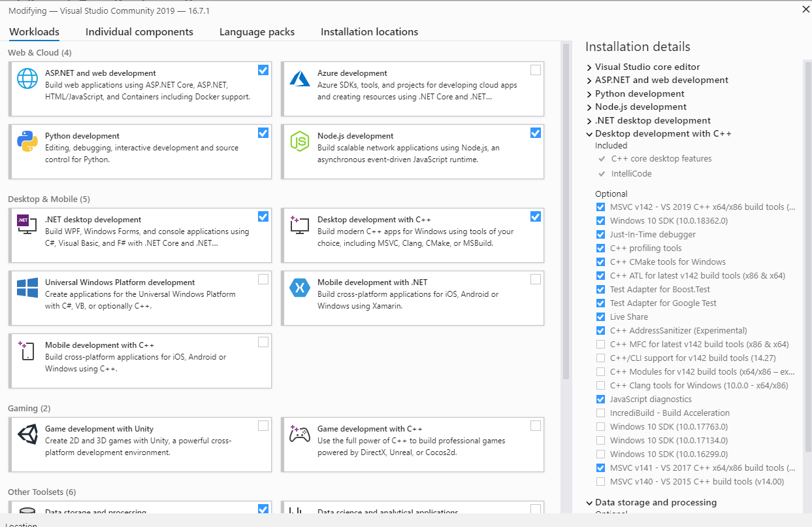Click the C++ core desktop features item
The width and height of the screenshot is (812, 527).
662,158
